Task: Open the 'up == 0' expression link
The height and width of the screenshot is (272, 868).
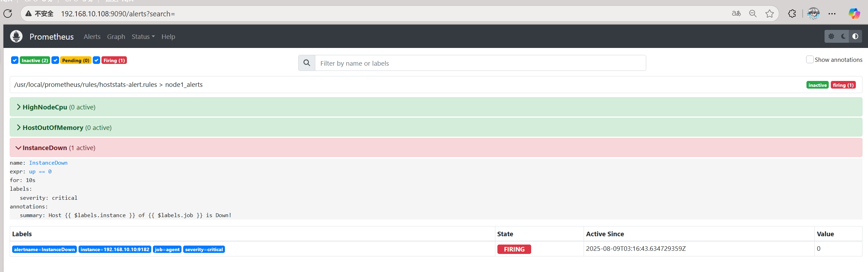Action: 40,171
